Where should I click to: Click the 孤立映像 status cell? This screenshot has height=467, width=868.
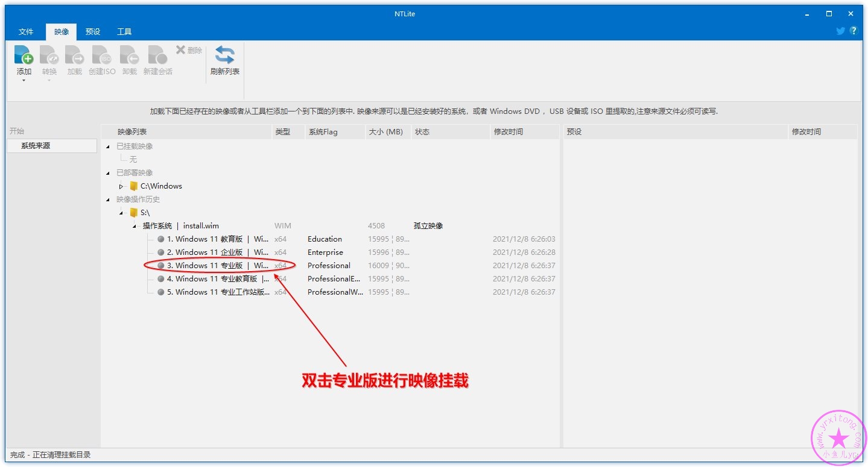tap(428, 226)
